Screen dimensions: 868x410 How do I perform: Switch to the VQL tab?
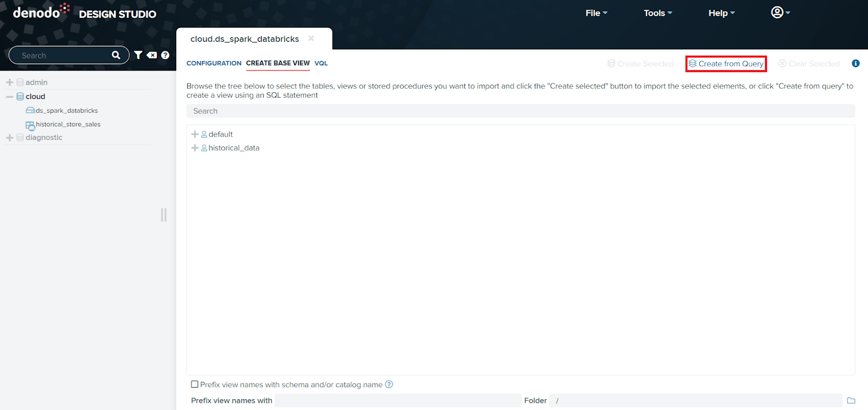pos(321,63)
